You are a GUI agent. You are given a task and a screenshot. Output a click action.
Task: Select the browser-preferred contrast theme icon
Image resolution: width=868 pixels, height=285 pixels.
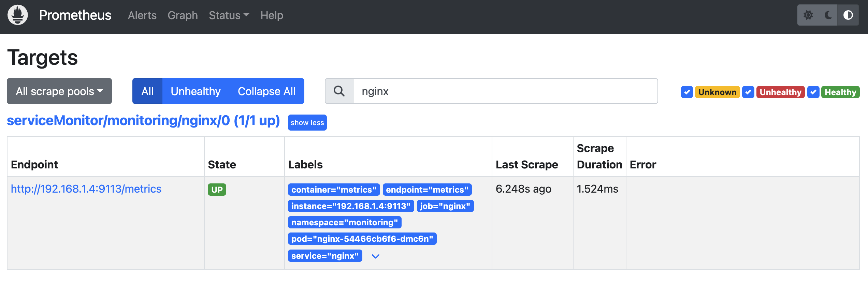point(848,15)
